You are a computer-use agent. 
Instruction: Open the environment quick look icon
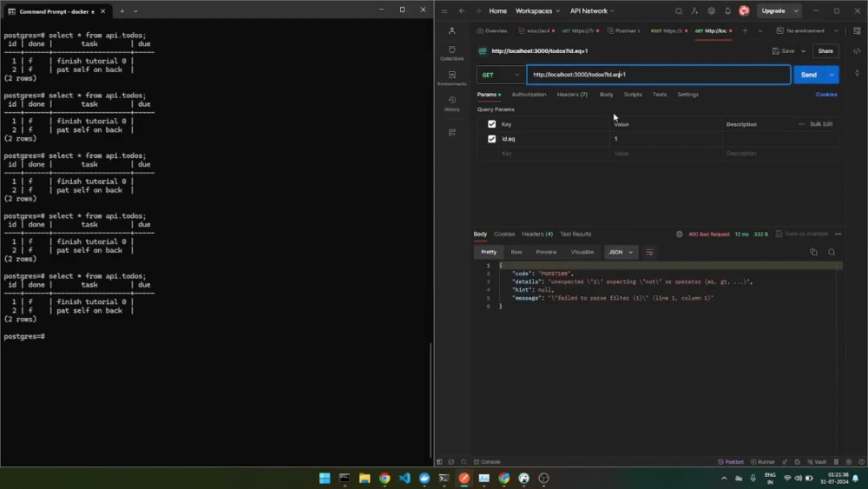click(x=857, y=31)
